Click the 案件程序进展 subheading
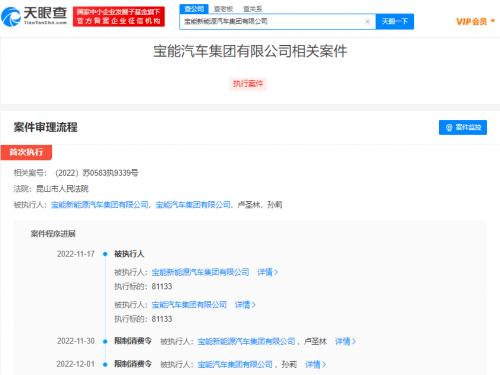500x375 pixels. click(53, 234)
